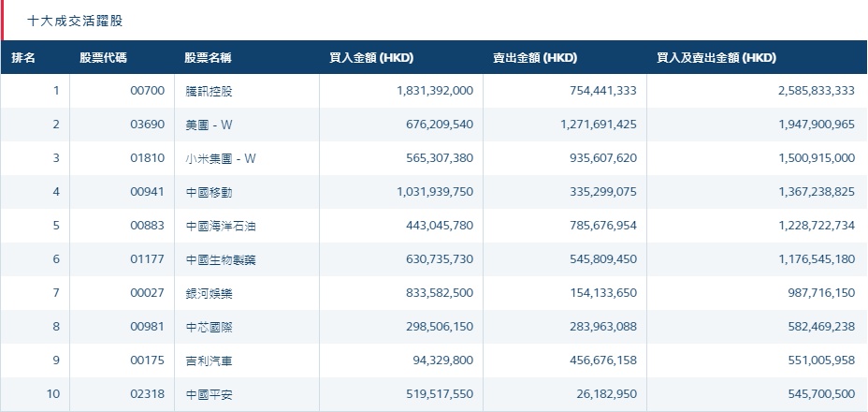Select stock code 03690
The height and width of the screenshot is (412, 868).
pyautogui.click(x=147, y=125)
